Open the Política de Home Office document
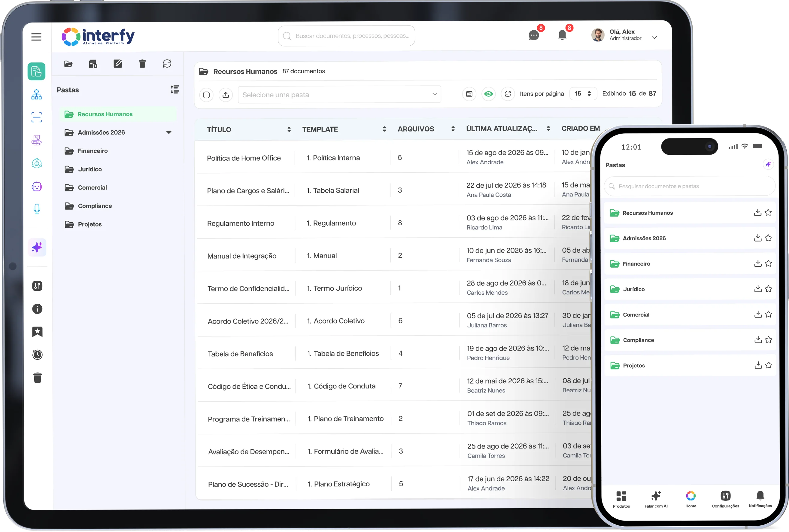 pos(244,158)
